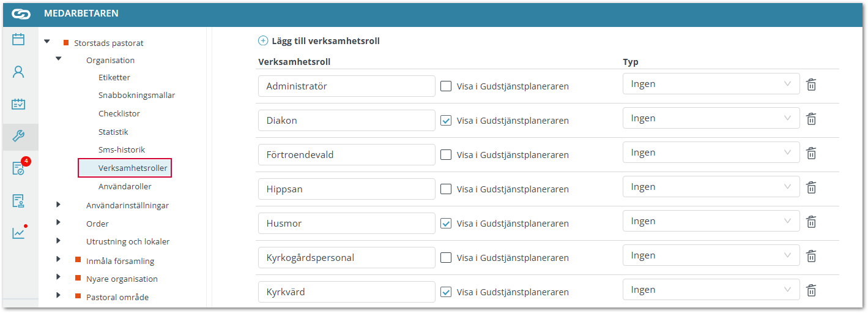This screenshot has height=313, width=868.
Task: Click the statistics chart icon in sidebar
Action: coord(18,233)
